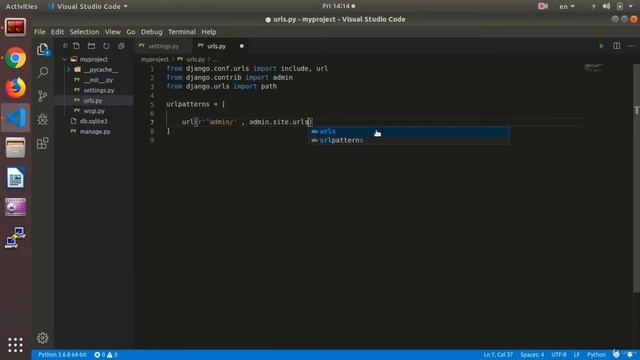Click the New File icon in explorer
This screenshot has width=640, height=360.
(x=76, y=46)
